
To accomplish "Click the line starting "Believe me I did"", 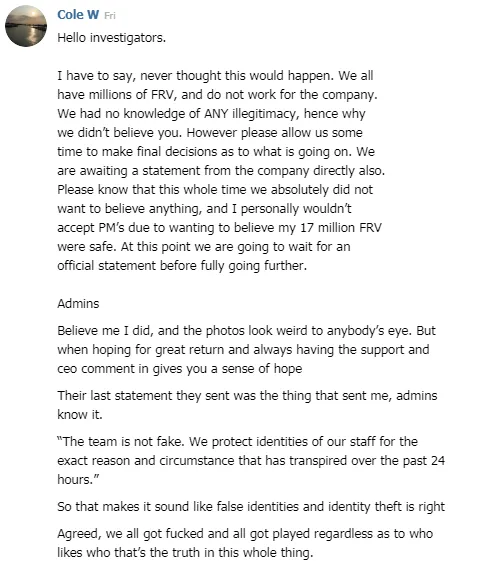I will tap(247, 331).
